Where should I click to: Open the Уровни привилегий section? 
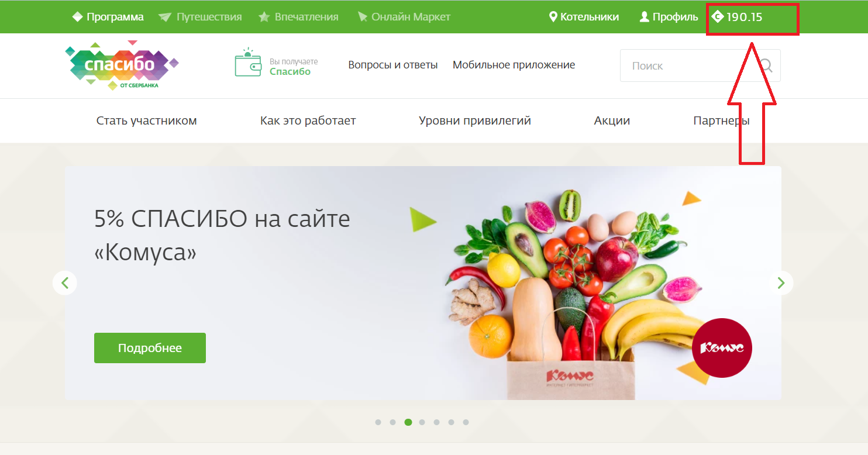(x=475, y=121)
